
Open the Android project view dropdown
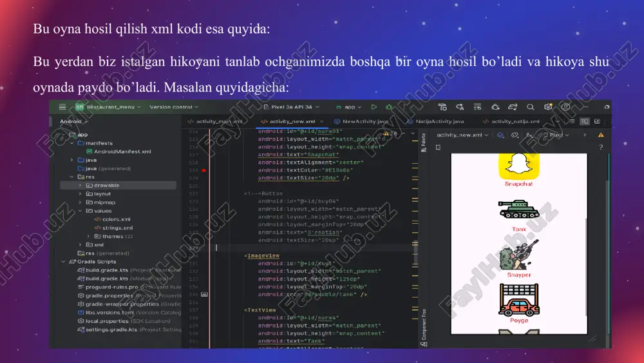coord(74,121)
